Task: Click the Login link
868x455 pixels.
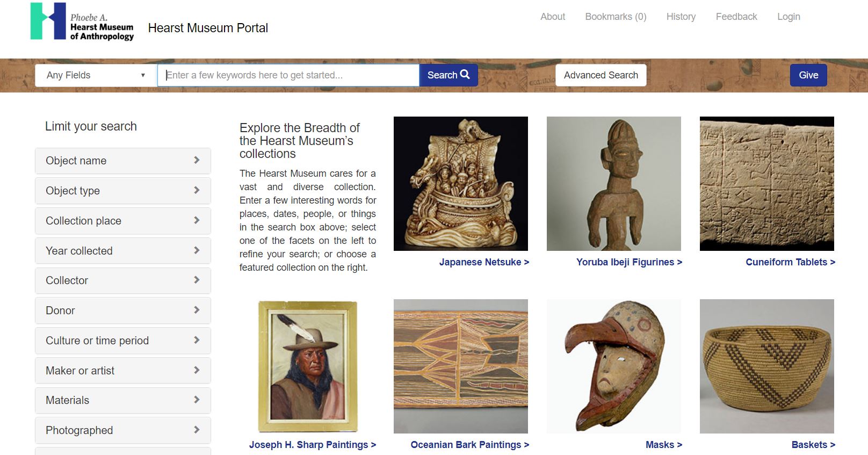Action: 789,17
